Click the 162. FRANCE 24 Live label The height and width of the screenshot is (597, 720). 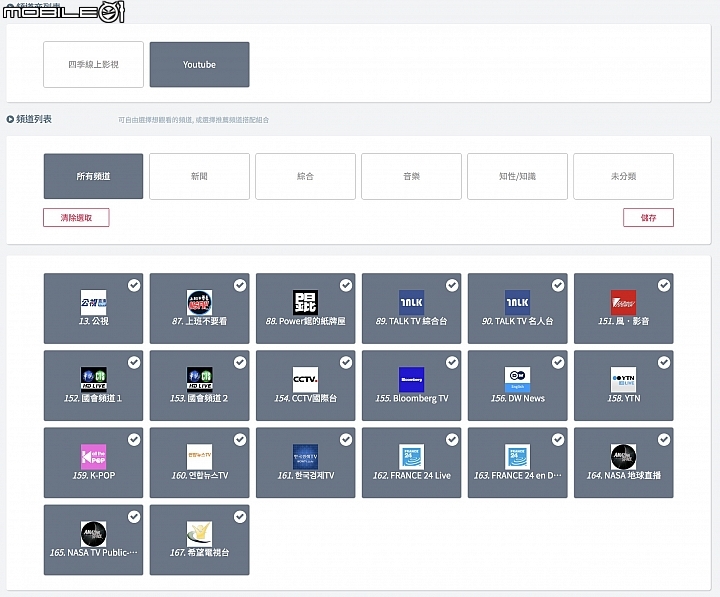[x=411, y=475]
